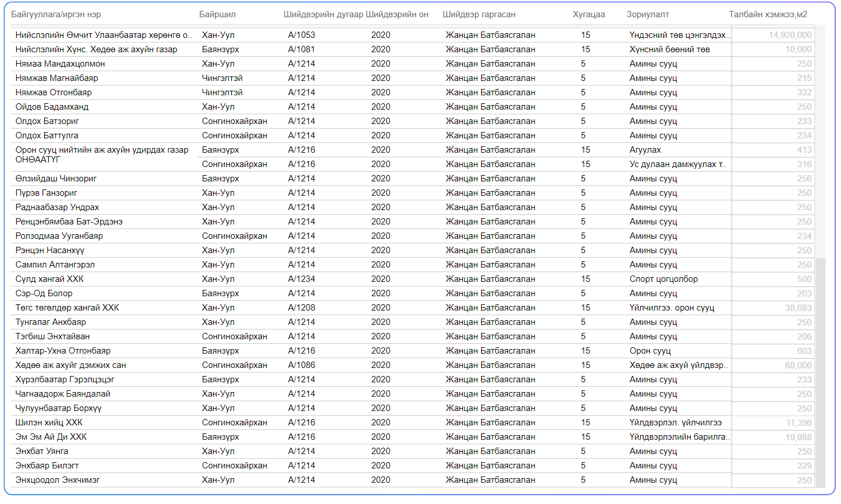Viewport: 841px width, 504px height.
Task: Click the Эм Эм Ай Ди ХХК name
Action: pyautogui.click(x=51, y=437)
